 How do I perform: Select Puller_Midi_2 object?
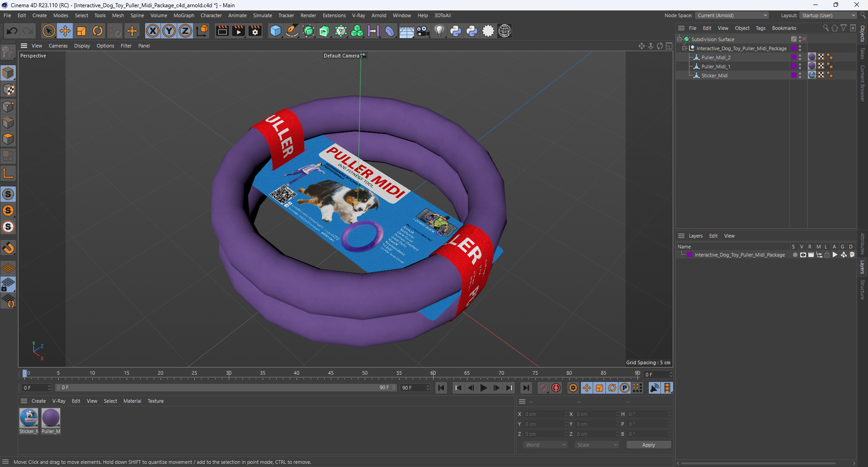pos(716,57)
